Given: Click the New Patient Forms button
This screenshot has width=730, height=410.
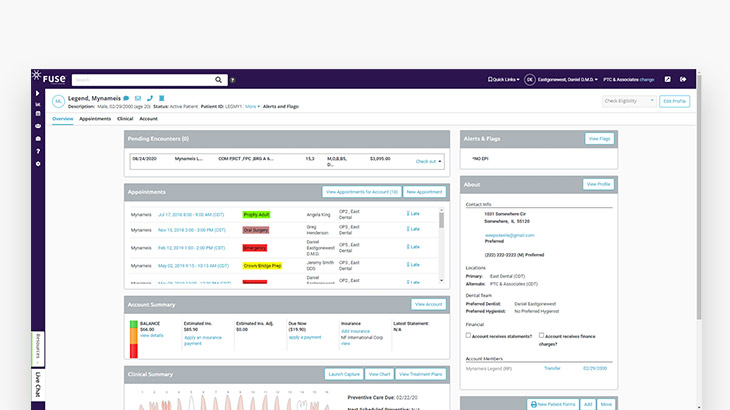Looking at the screenshot, I should [553, 404].
